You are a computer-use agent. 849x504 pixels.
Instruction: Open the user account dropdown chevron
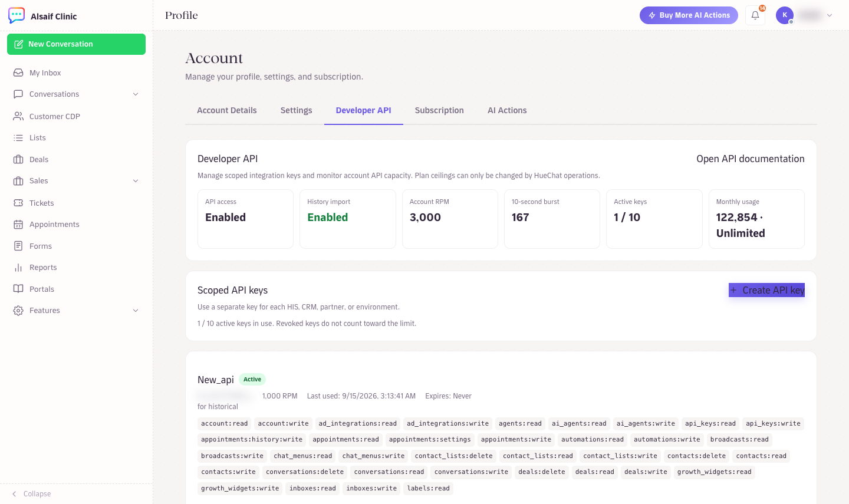point(830,15)
